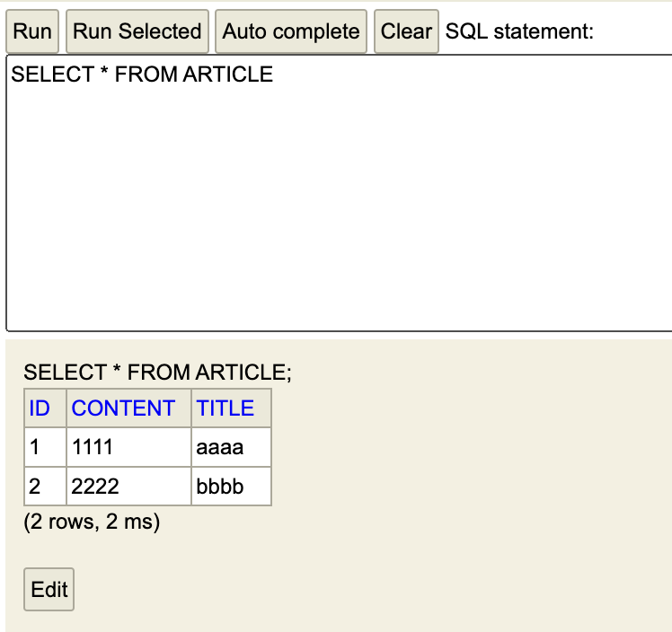Click the ID cell in bbbb row
Screen dimensions: 672x632
tap(46, 487)
